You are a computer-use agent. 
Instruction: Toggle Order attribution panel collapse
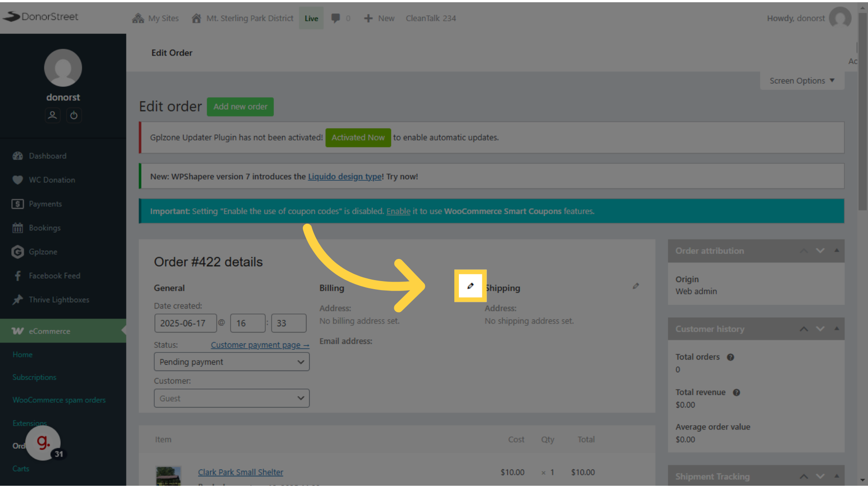coord(837,250)
